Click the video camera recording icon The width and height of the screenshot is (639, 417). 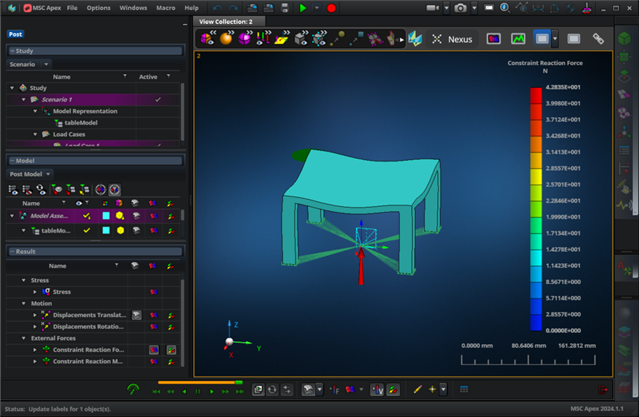click(432, 8)
